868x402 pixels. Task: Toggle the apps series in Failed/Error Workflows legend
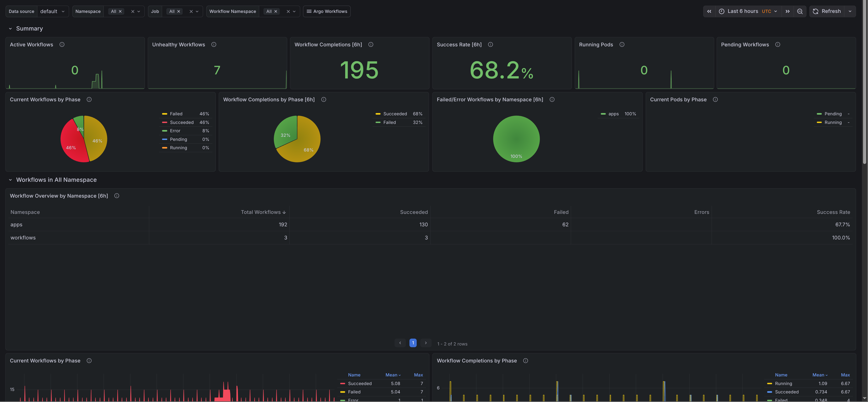pos(614,114)
